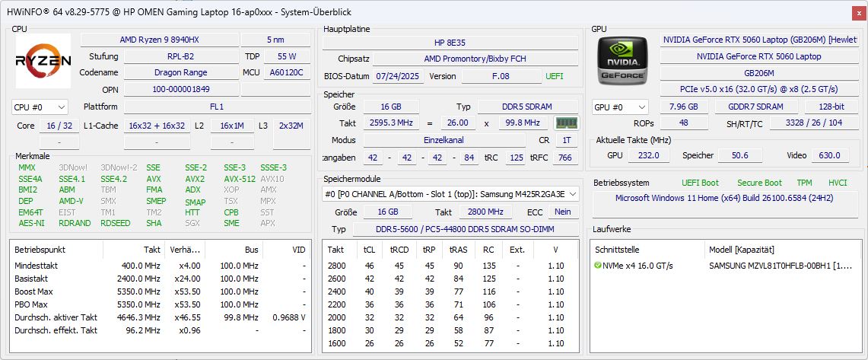This screenshot has height=360, width=868.
Task: Click the green memory module icon
Action: 566,123
